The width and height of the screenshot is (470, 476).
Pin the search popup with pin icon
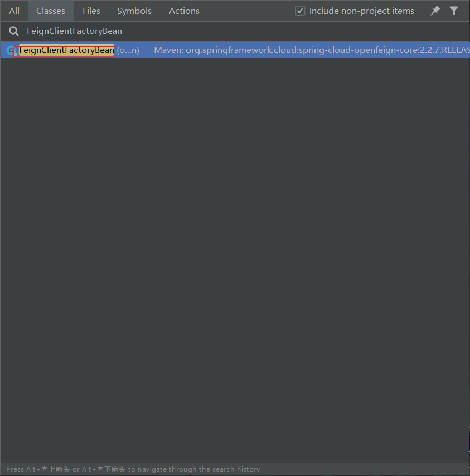point(435,11)
